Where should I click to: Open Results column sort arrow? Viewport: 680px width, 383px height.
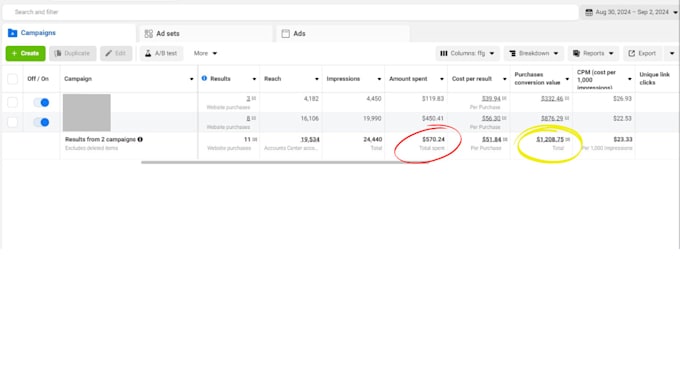pos(254,79)
